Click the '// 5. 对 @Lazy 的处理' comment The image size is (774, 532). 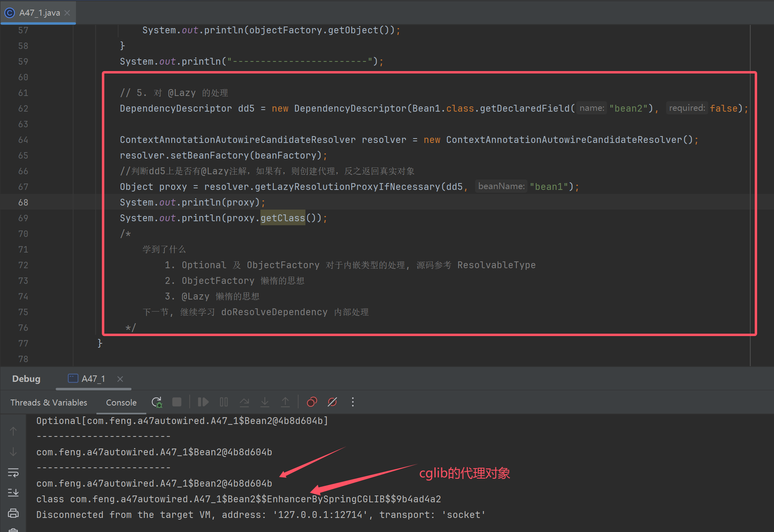tap(174, 93)
